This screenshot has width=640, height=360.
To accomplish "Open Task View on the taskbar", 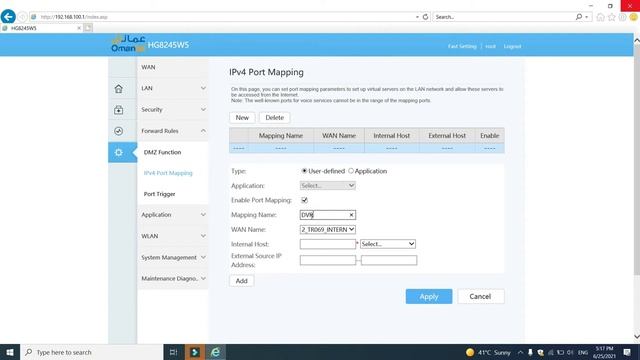I will point(173,352).
